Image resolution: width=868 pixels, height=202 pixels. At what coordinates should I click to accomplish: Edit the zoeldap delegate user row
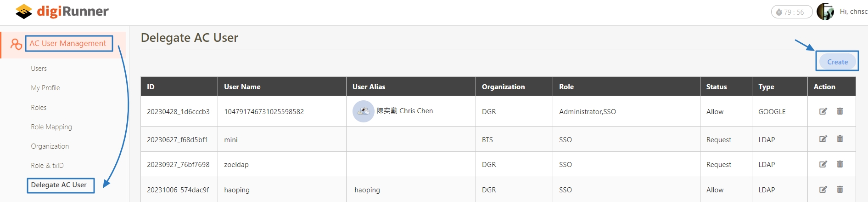823,164
